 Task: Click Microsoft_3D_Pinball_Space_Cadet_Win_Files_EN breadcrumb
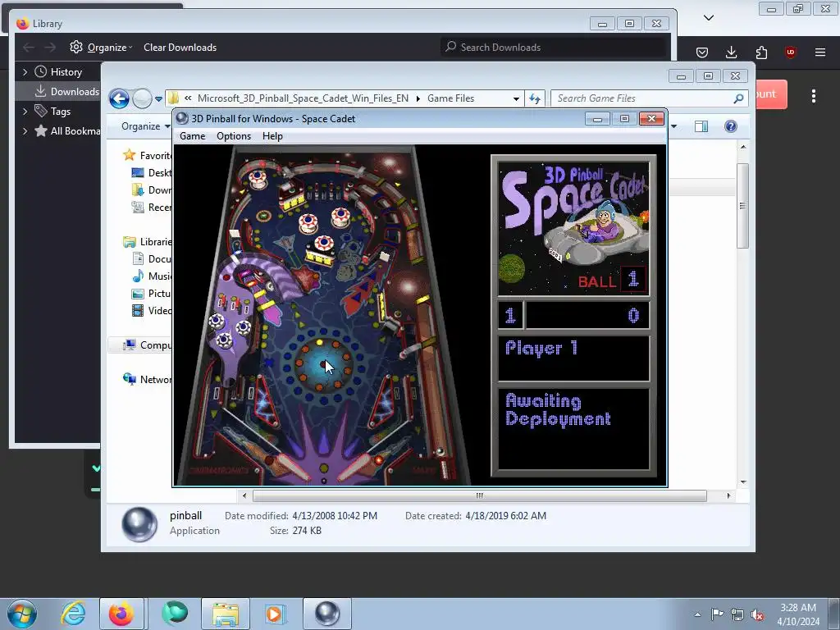pyautogui.click(x=303, y=98)
